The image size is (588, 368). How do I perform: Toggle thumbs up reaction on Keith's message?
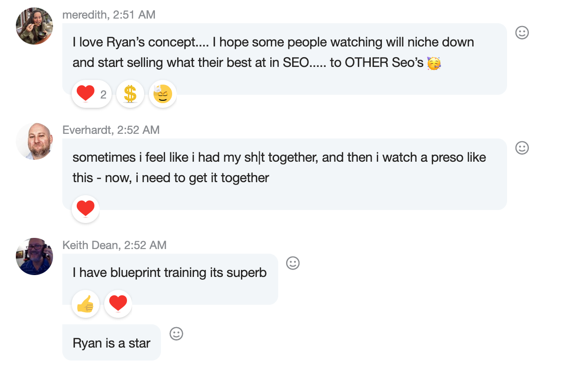(86, 304)
